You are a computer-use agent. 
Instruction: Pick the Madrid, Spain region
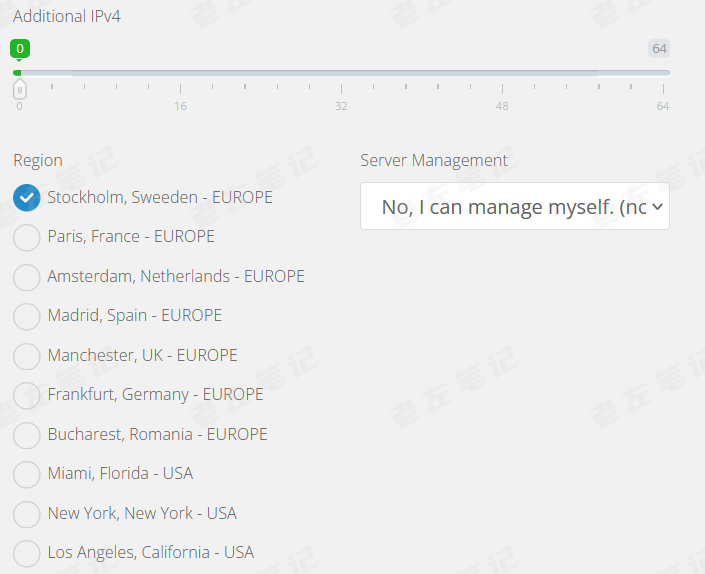(27, 316)
